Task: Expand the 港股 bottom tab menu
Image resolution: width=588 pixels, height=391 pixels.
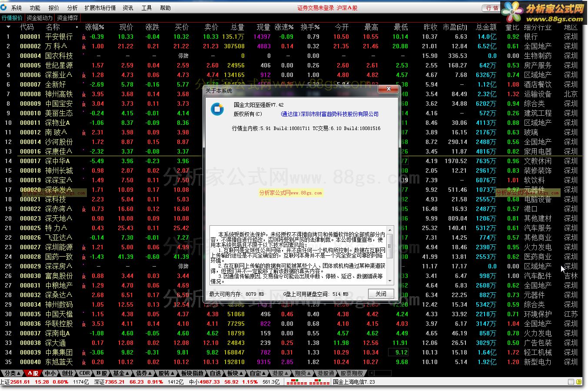Action: pos(286,373)
